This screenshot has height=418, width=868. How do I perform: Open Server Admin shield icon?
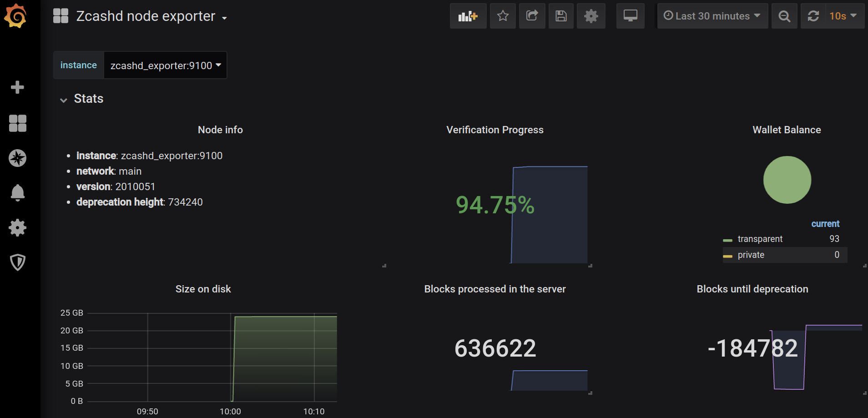tap(17, 262)
